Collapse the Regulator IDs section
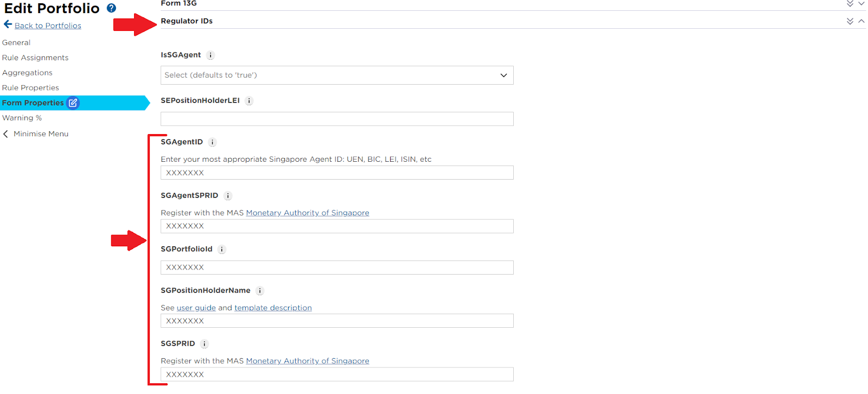 (861, 21)
